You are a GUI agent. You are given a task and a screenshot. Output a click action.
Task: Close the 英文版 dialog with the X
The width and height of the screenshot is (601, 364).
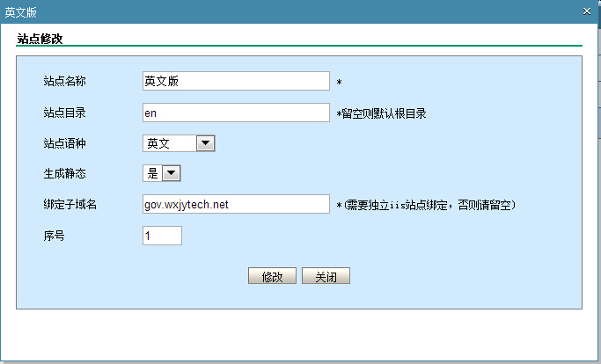coord(587,11)
